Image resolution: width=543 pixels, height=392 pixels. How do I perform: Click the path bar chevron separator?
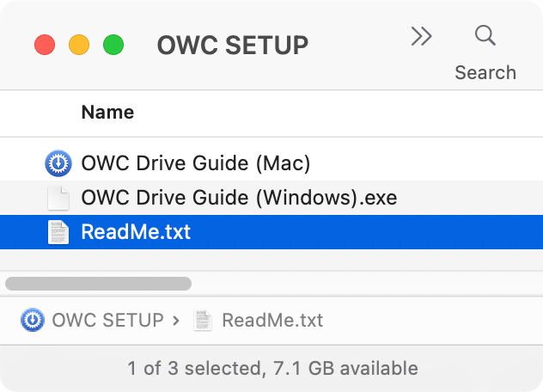coord(176,321)
